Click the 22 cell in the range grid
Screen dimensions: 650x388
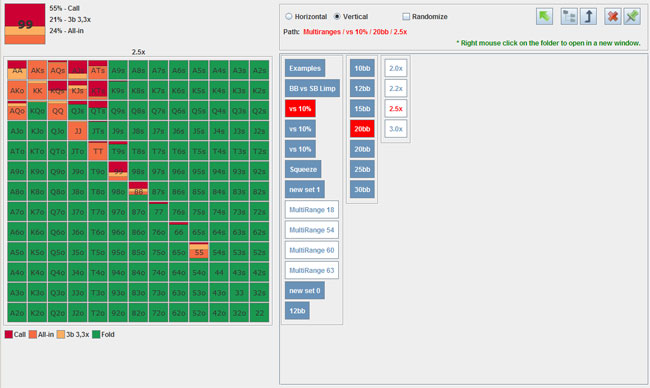260,313
